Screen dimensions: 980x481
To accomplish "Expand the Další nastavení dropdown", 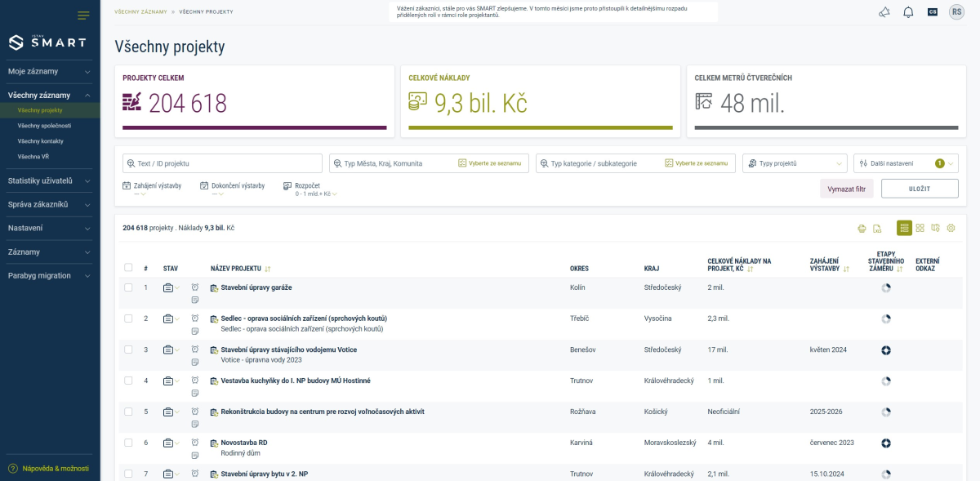I will pyautogui.click(x=904, y=163).
